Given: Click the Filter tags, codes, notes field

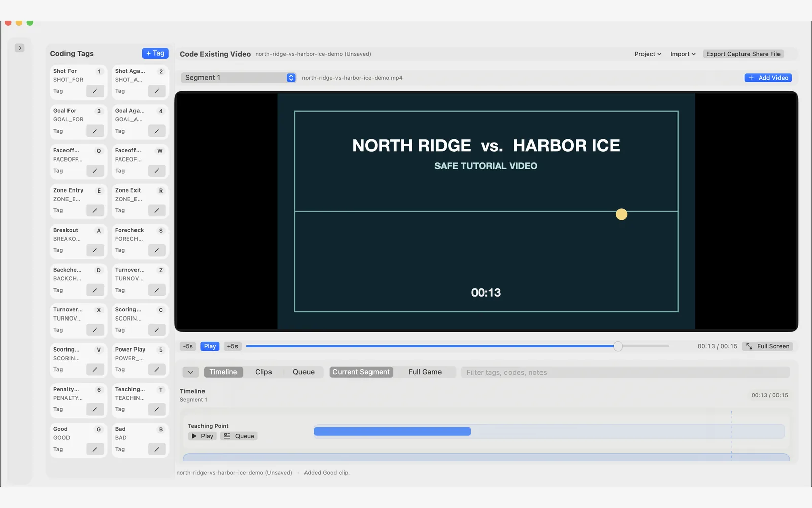Looking at the screenshot, I should tap(625, 372).
